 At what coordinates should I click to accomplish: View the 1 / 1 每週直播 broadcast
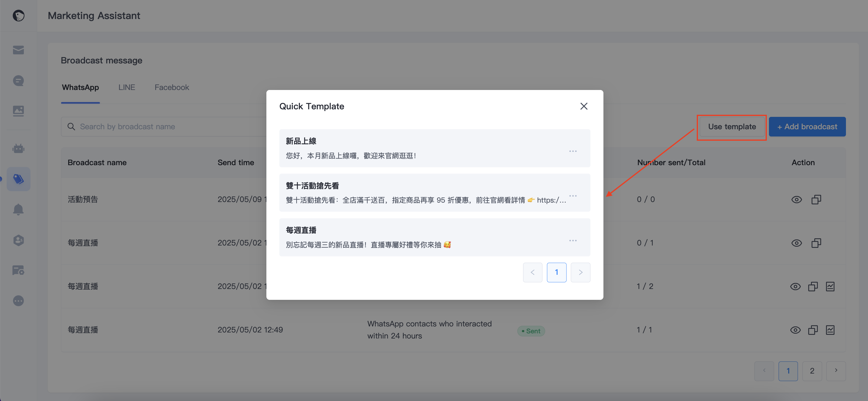[x=795, y=330]
